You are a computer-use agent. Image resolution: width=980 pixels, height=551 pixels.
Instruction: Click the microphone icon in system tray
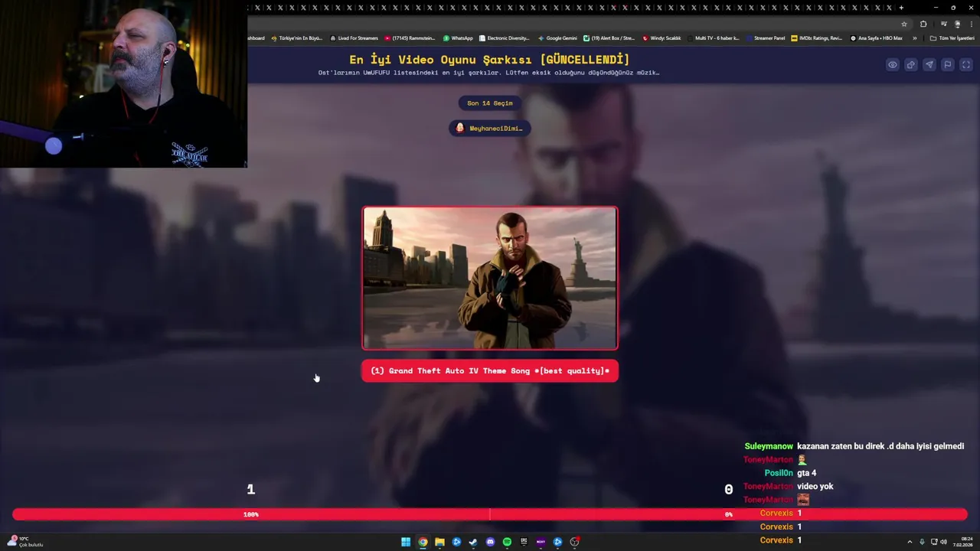tap(922, 542)
